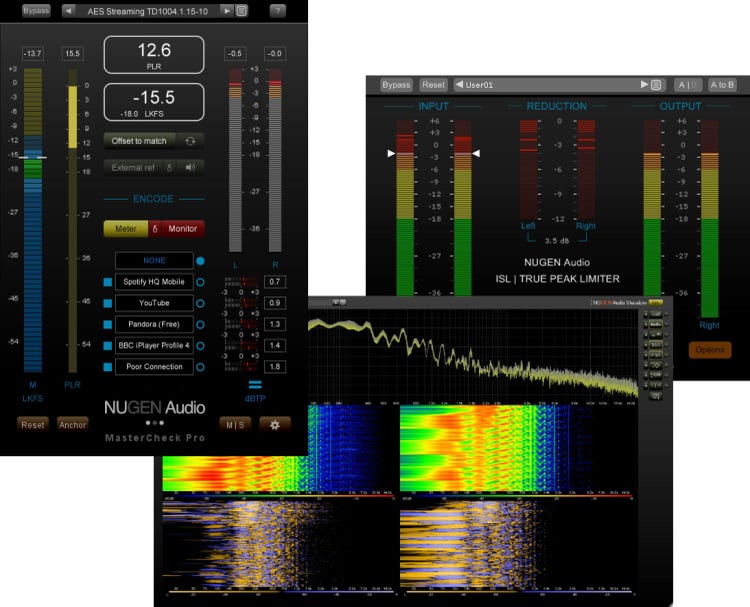
Task: Select the radio button next to YouTube codec
Action: coord(200,303)
